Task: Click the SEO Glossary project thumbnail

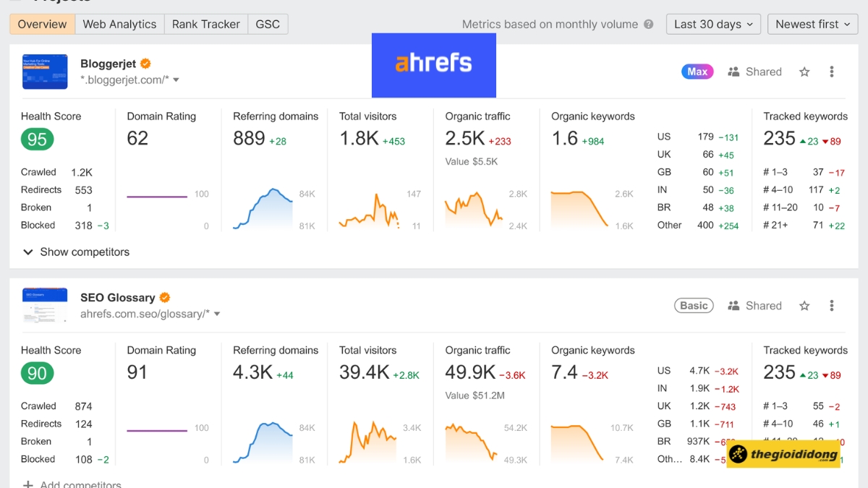Action: pyautogui.click(x=45, y=305)
